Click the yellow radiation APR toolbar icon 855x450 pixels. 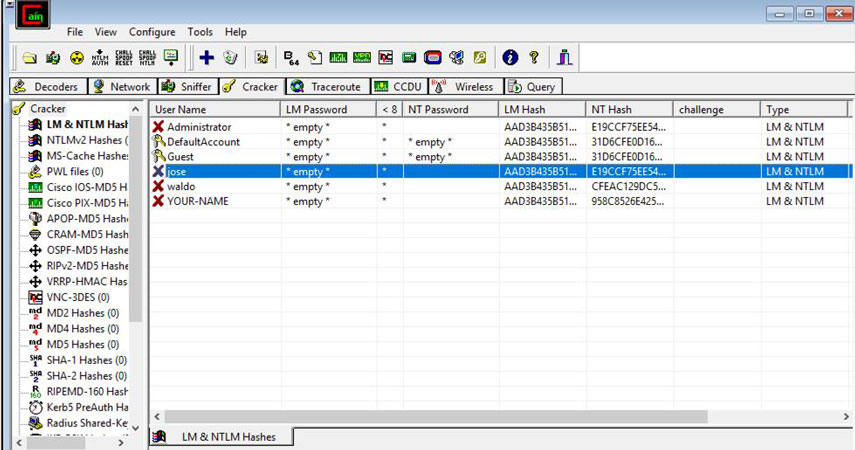(x=77, y=57)
